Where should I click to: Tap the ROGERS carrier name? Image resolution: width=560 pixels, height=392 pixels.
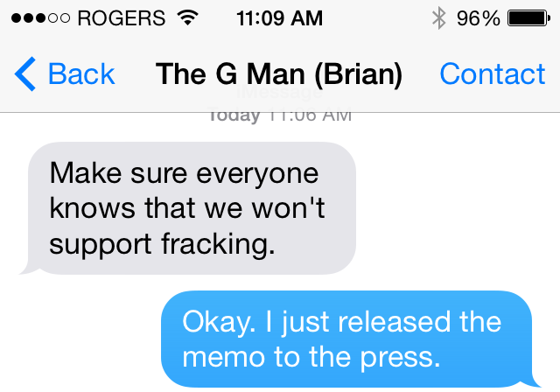tap(122, 18)
